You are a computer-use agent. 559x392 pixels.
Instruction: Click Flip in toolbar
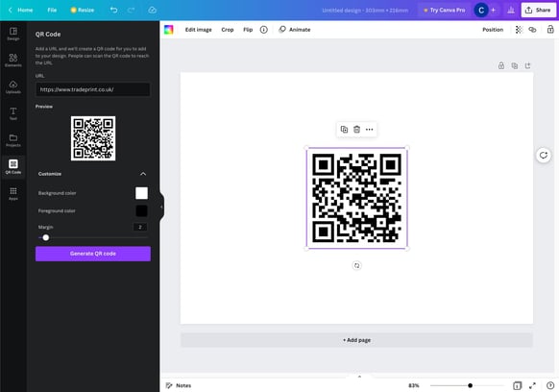[248, 30]
